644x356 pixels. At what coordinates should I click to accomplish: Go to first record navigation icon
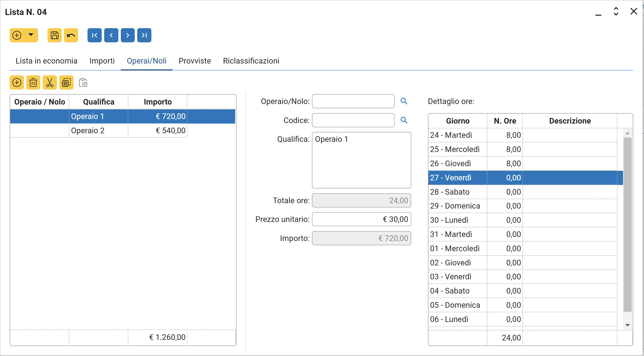tap(94, 35)
